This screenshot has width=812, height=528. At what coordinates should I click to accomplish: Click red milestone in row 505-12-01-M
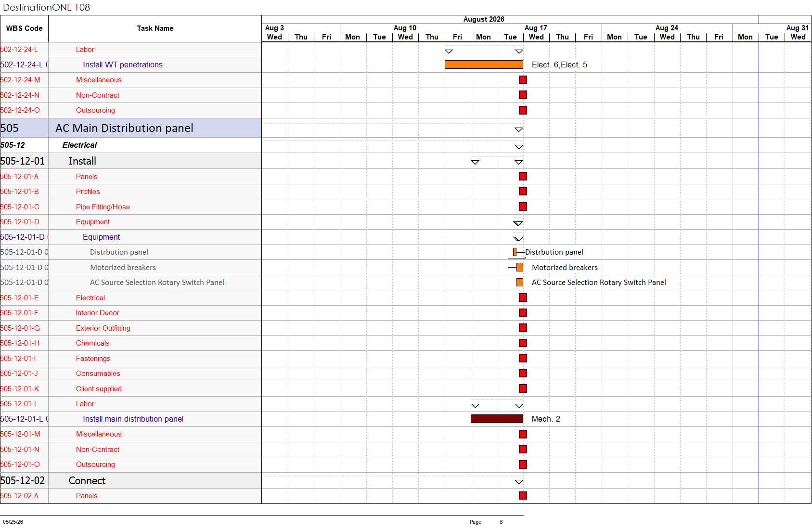(x=523, y=434)
